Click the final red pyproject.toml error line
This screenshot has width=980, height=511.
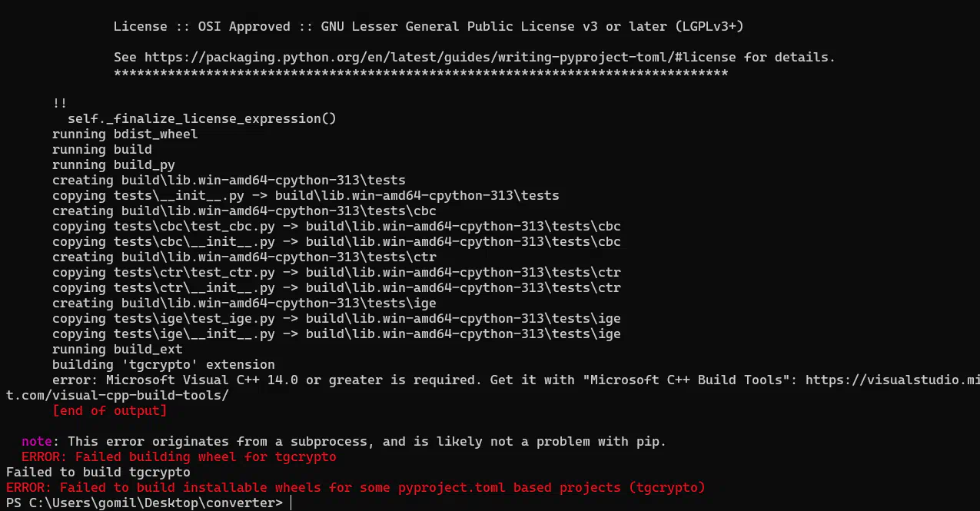coord(355,487)
